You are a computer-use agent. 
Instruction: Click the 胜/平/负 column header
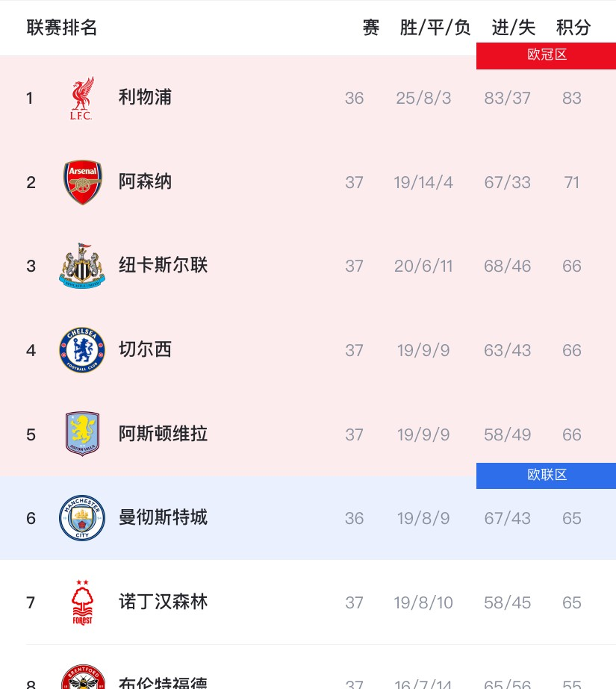[435, 28]
